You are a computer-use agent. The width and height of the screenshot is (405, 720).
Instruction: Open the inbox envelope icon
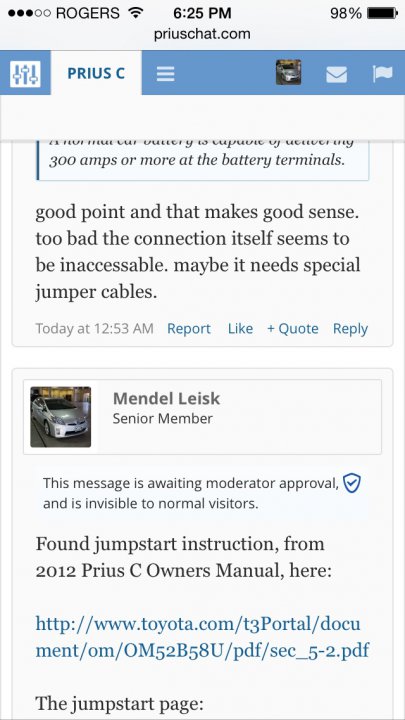(x=337, y=74)
